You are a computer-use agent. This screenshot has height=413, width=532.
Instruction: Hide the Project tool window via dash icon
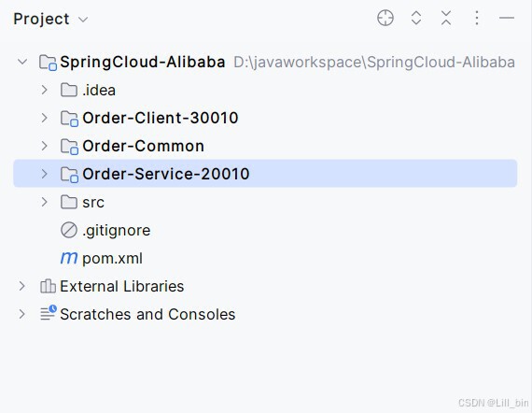coord(507,18)
